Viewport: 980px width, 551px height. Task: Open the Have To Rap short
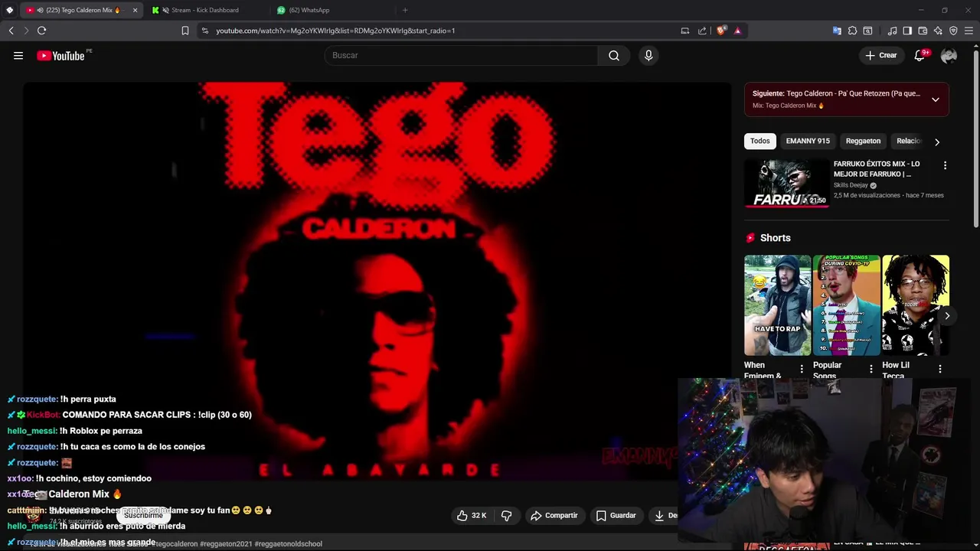pyautogui.click(x=777, y=305)
